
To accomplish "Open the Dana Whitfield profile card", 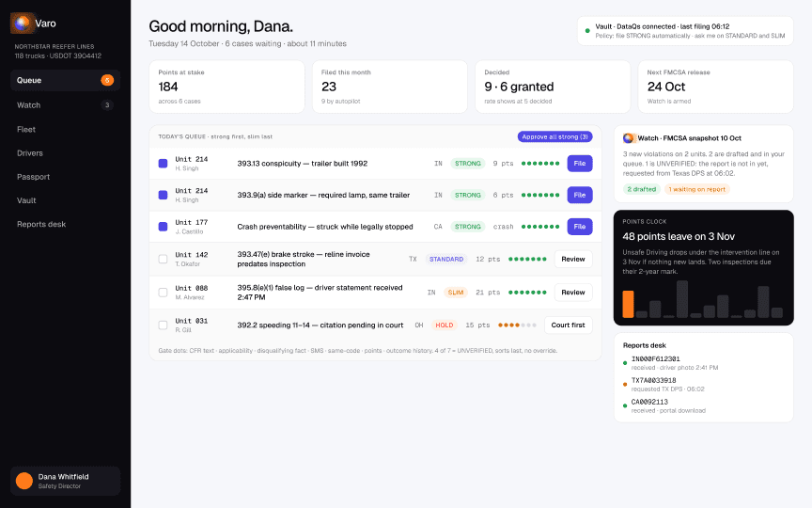I will [x=65, y=481].
